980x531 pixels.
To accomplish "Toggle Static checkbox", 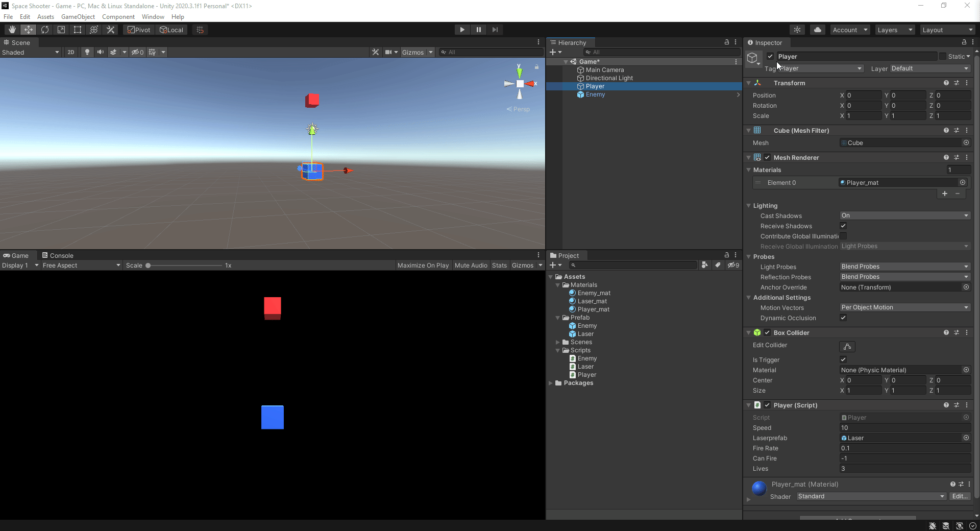I will (943, 56).
